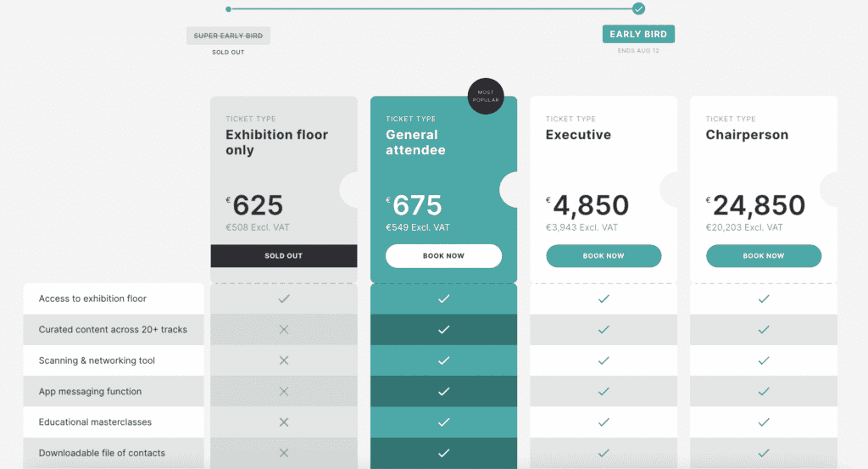Click Chairperson checkmark for Downloadable file of contacts
Viewport: 868px width, 469px height.
tap(763, 453)
